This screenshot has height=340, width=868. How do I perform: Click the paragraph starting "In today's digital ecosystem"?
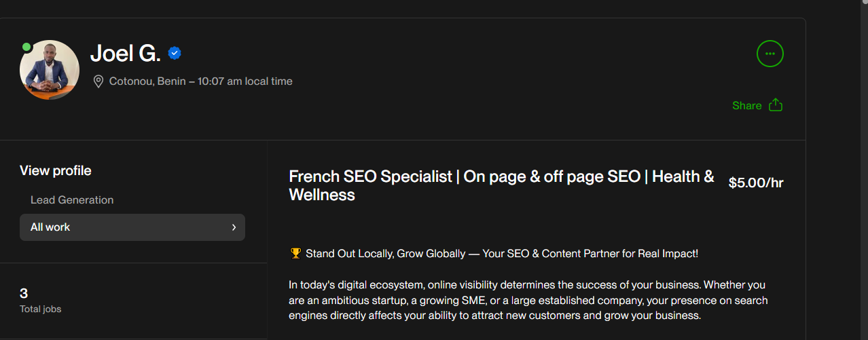click(528, 300)
